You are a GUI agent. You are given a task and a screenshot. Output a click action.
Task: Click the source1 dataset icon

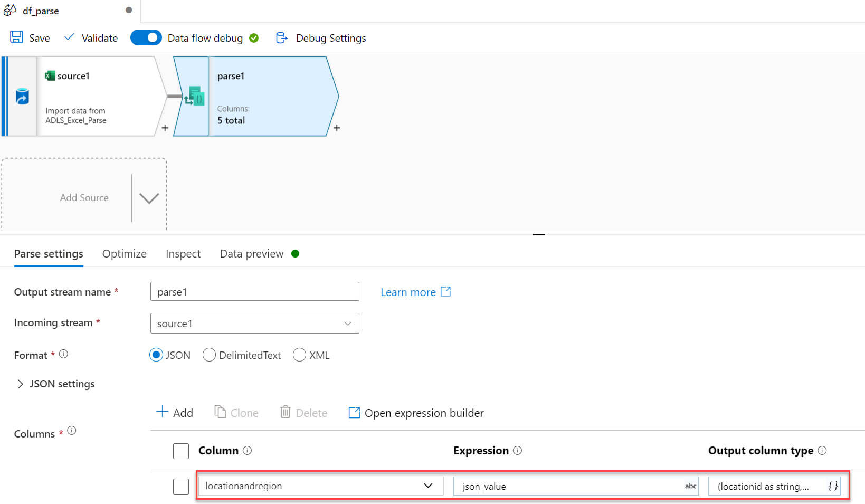click(22, 97)
